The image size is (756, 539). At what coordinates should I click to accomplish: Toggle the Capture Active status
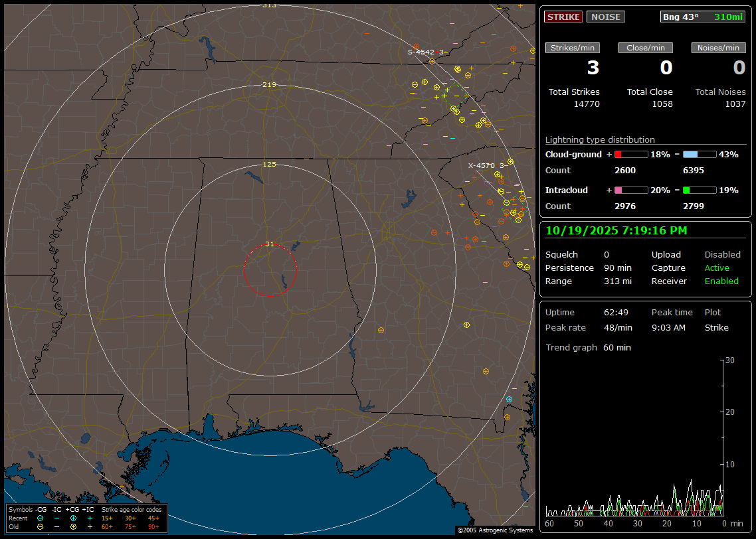click(x=716, y=268)
